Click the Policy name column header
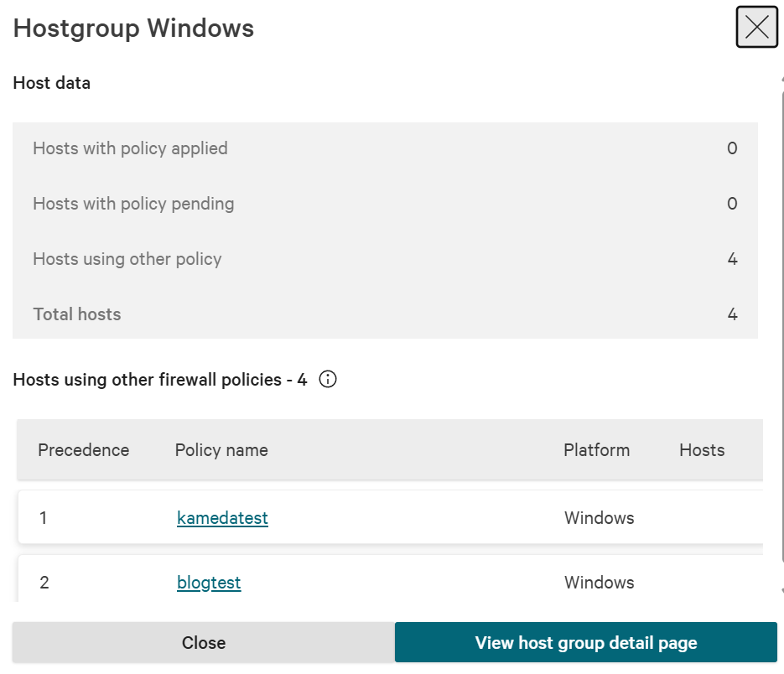This screenshot has width=784, height=674. 221,450
